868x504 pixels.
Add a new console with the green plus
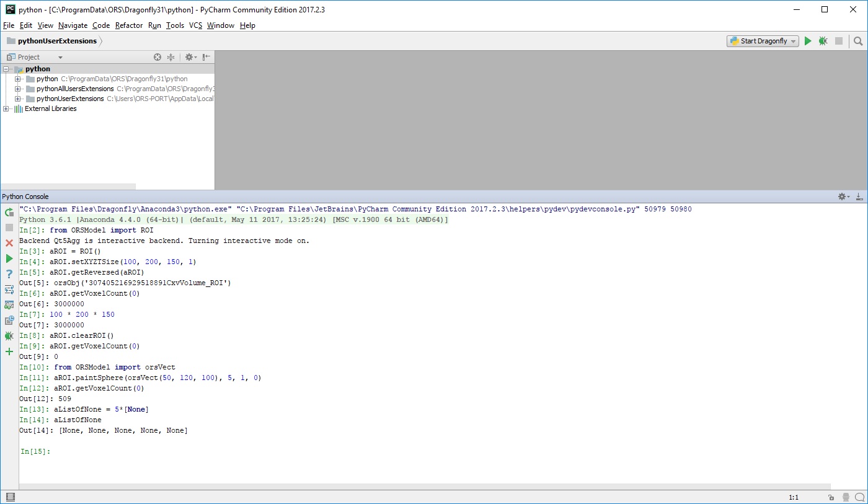pyautogui.click(x=9, y=351)
